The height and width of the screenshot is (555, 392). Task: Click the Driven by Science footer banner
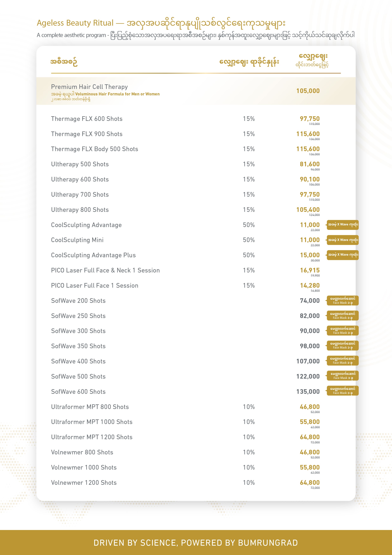[196, 543]
